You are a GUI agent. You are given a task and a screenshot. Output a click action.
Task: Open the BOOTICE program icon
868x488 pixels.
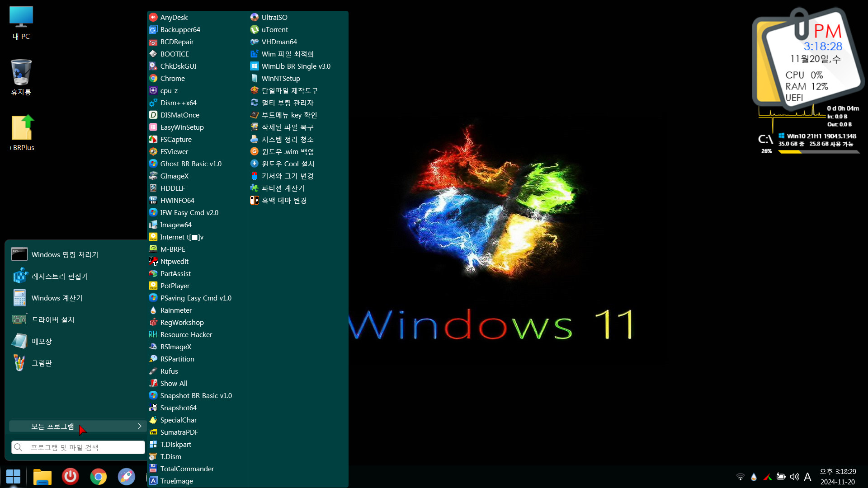[x=153, y=54]
